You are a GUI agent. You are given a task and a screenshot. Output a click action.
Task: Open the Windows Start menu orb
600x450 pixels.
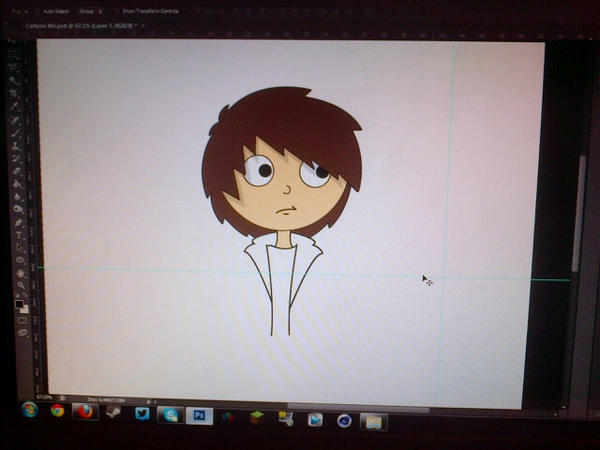tap(30, 410)
